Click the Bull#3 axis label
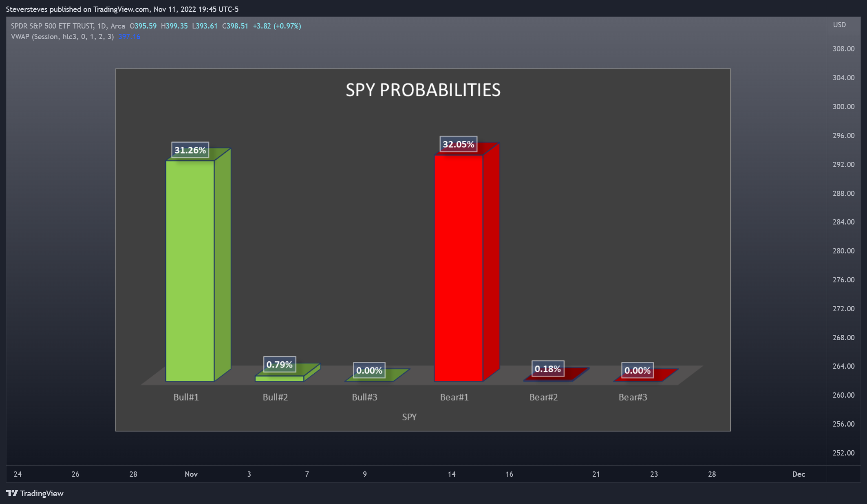867x504 pixels. 365,397
